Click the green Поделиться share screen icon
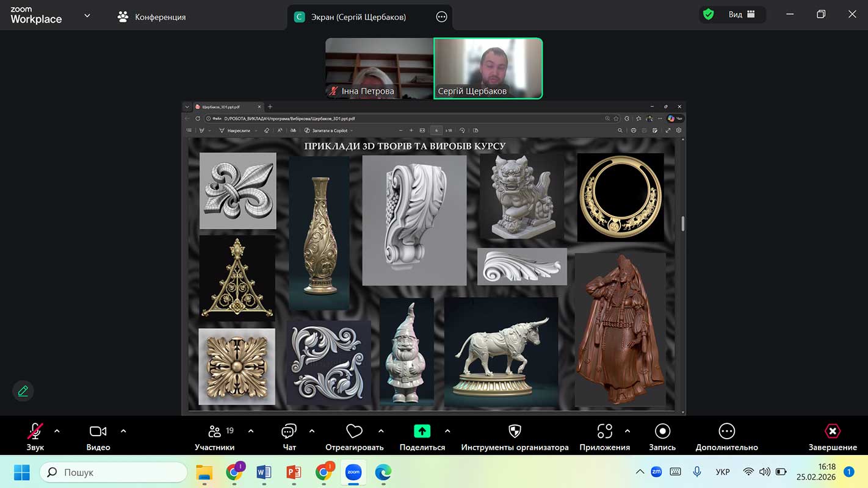This screenshot has width=868, height=488. click(422, 432)
